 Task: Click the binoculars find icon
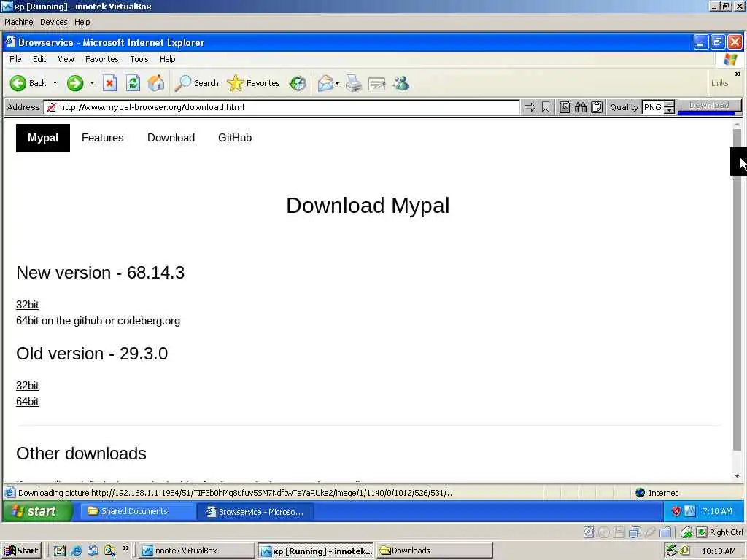click(x=580, y=107)
